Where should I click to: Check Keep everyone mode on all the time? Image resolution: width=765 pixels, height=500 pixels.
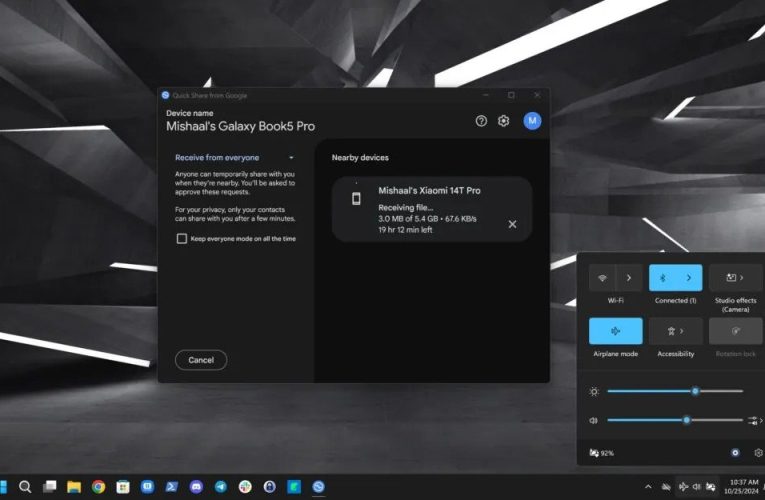click(x=181, y=239)
